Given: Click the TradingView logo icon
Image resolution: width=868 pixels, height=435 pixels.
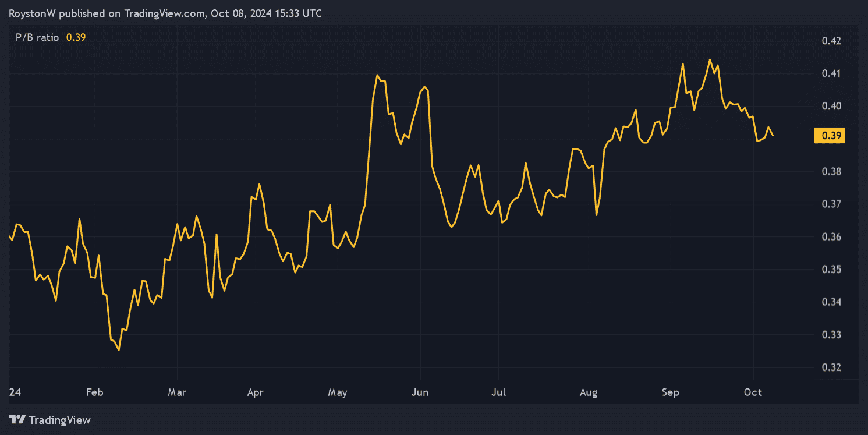Looking at the screenshot, I should click(17, 420).
